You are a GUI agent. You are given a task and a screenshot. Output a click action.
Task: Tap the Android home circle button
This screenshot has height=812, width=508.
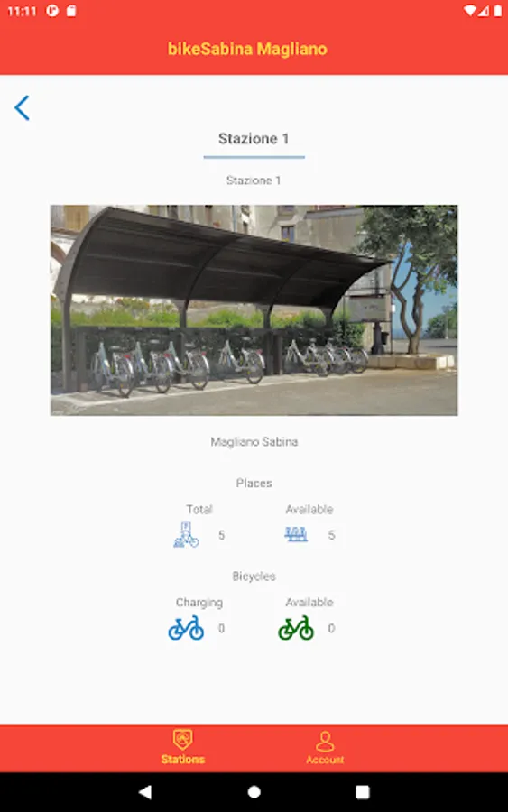(254, 792)
